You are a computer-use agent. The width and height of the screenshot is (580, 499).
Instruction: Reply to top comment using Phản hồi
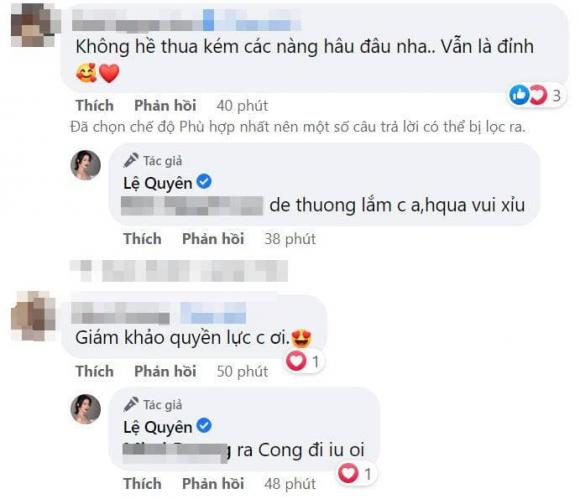[x=165, y=105]
